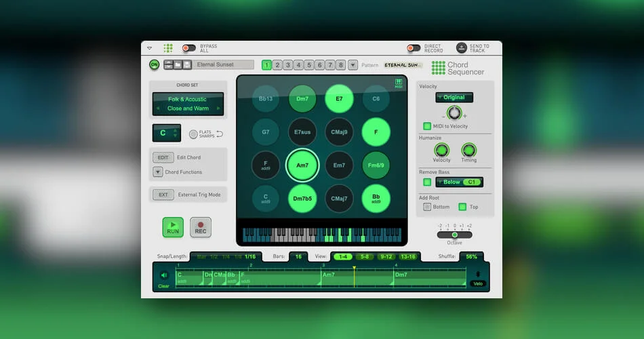644x339 pixels.
Task: Change the key using the C key selector
Action: tap(166, 133)
